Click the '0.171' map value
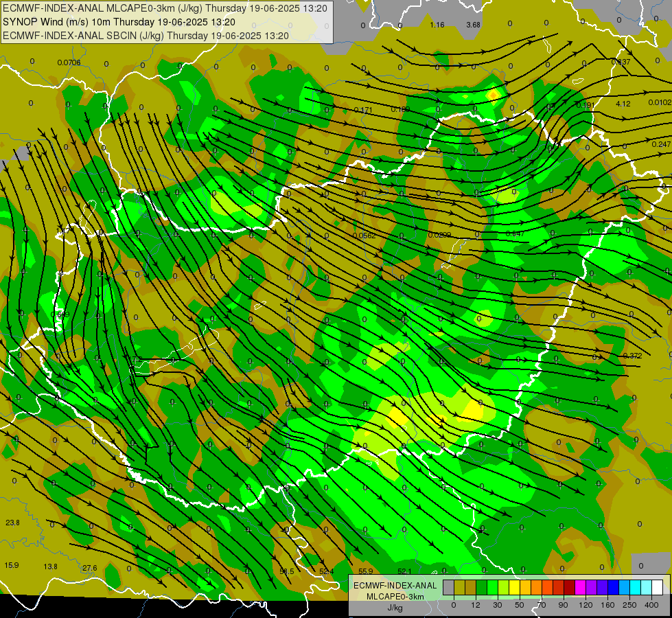This screenshot has width=672, height=618. pyautogui.click(x=363, y=111)
